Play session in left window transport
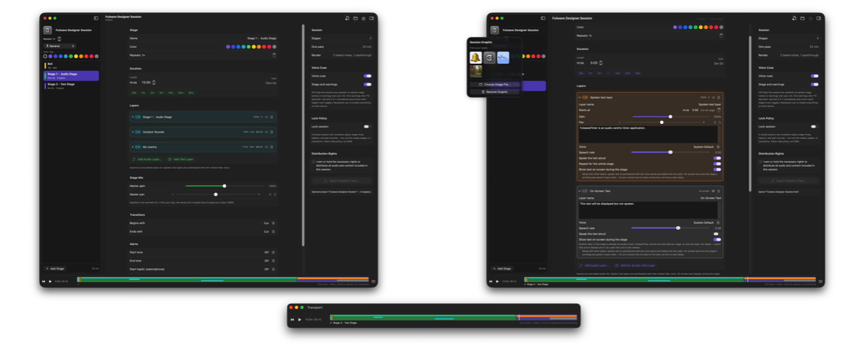This screenshot has width=868, height=345. [51, 281]
